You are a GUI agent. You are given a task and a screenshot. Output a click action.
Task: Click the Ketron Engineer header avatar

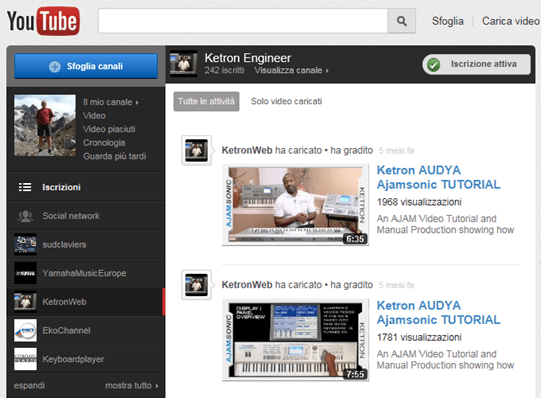point(184,64)
